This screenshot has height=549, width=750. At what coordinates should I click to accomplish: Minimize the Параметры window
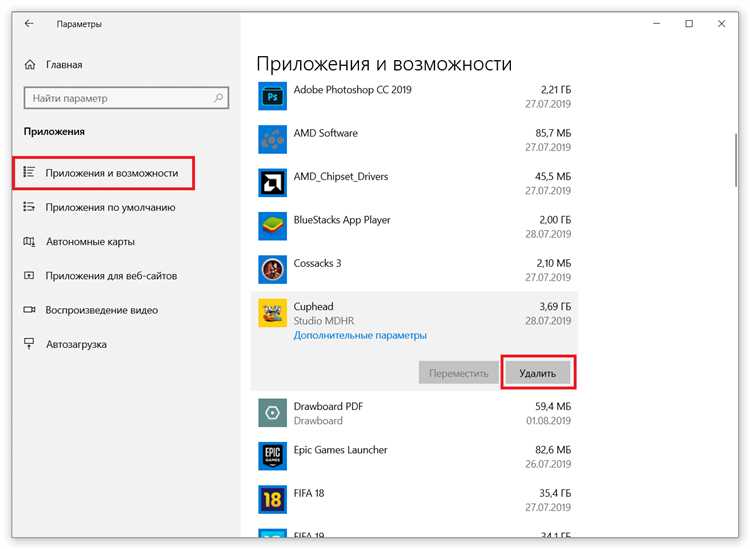[x=657, y=23]
